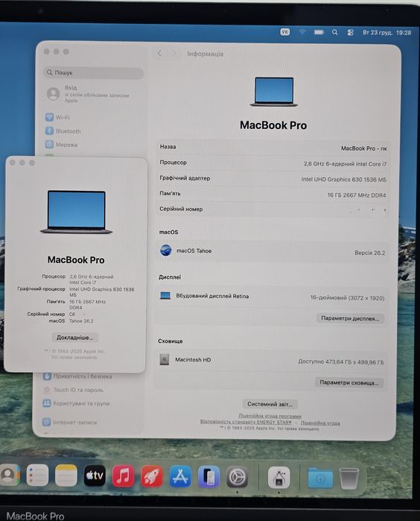Launch the Apple TV app from Dock

tap(95, 476)
